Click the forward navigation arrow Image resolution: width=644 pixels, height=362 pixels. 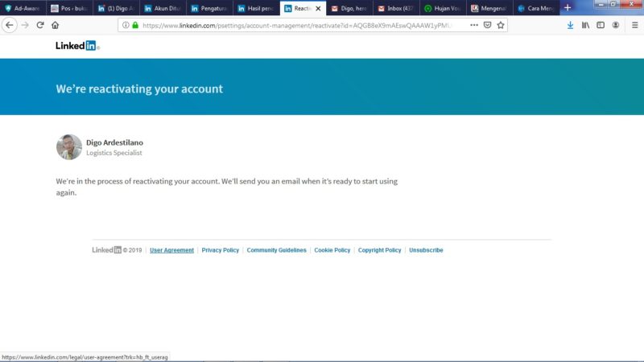[x=25, y=25]
